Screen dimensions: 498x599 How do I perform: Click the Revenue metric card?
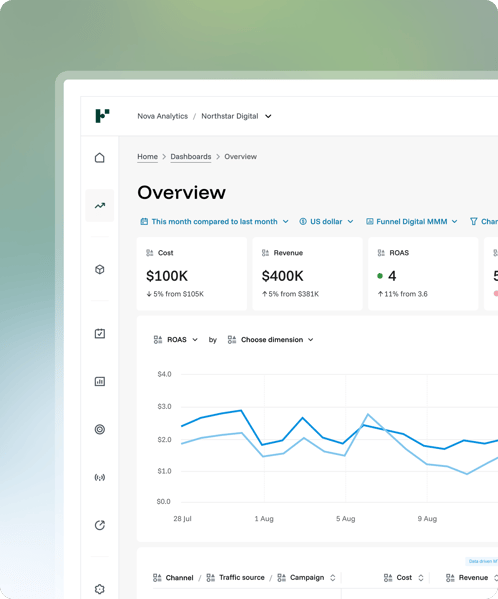point(307,274)
